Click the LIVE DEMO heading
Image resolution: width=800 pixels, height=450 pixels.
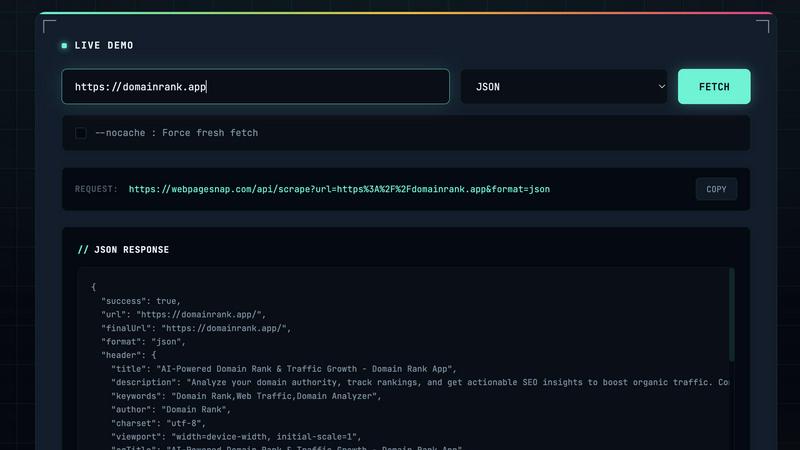tap(104, 45)
